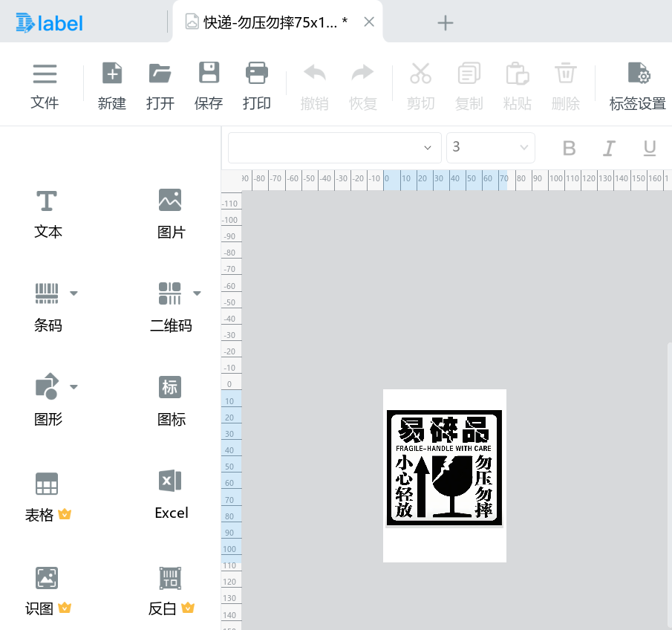Toggle underline text formatting
The width and height of the screenshot is (672, 630).
(x=649, y=147)
